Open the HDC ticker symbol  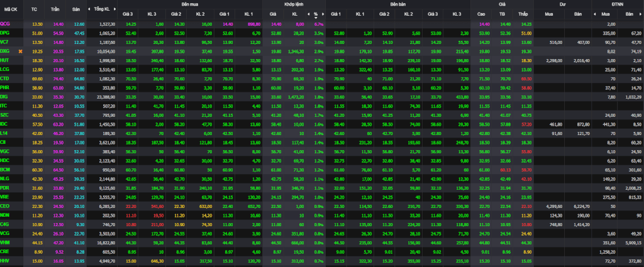5,160
